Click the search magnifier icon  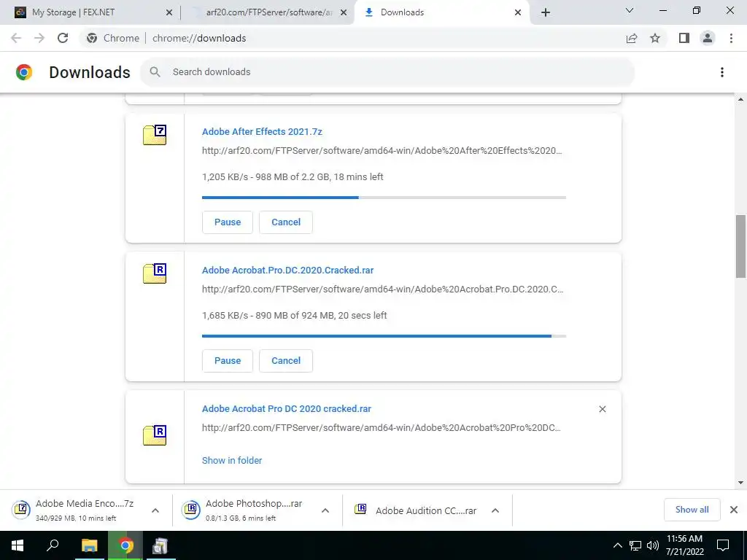tap(155, 72)
